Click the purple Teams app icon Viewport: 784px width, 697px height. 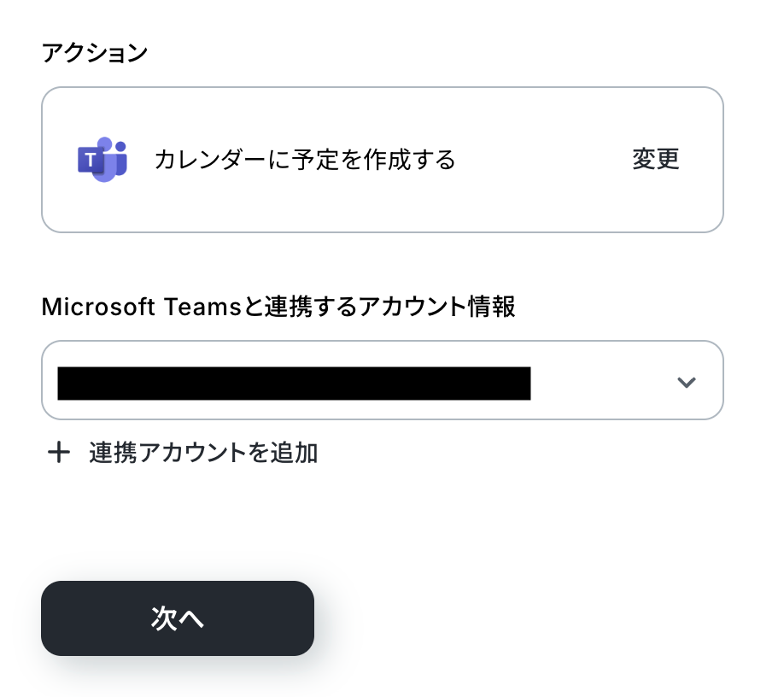[102, 159]
